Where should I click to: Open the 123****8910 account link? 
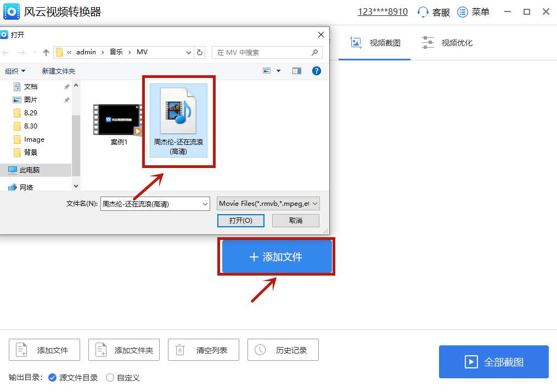(x=382, y=11)
